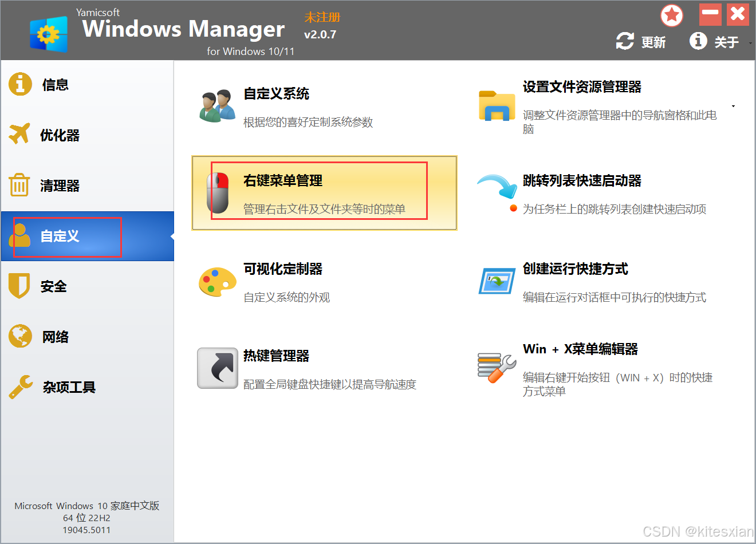
Task: Click the 杂项工具 wrench icon
Action: 21,387
